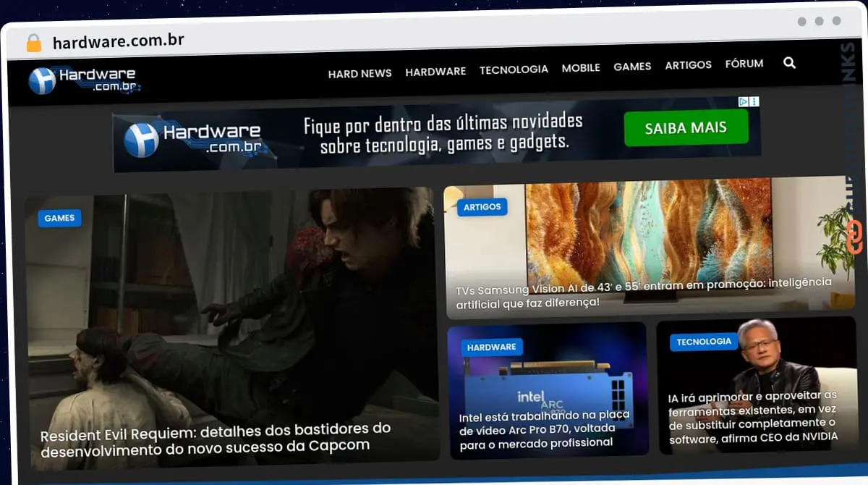Screen dimensions: 868x485
Task: Click the orange chain link icon
Action: point(854,237)
